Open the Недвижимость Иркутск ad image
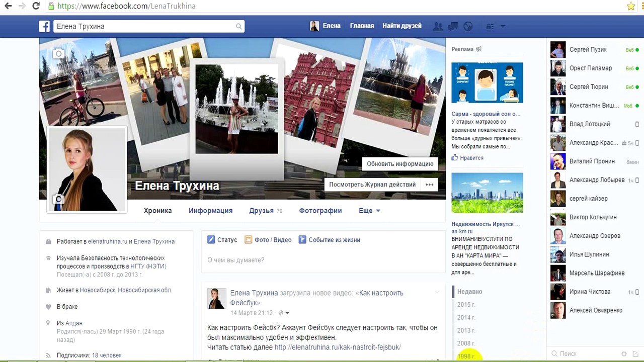 [487, 193]
